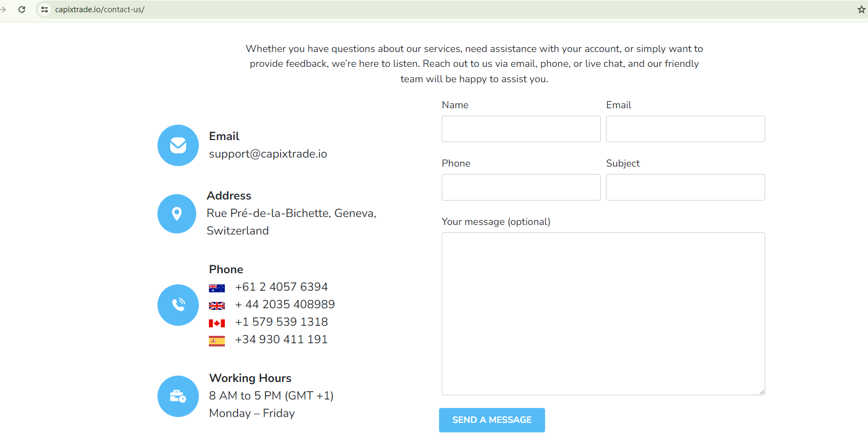Click the Australian flag icon
Image resolution: width=868 pixels, height=443 pixels.
[217, 288]
